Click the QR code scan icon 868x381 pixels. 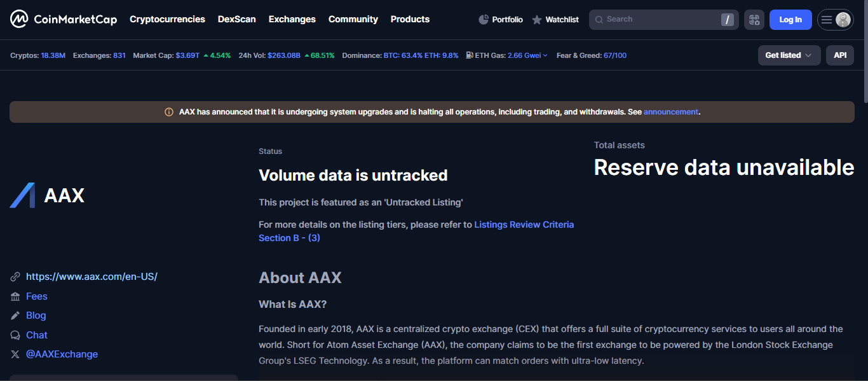[x=754, y=20]
